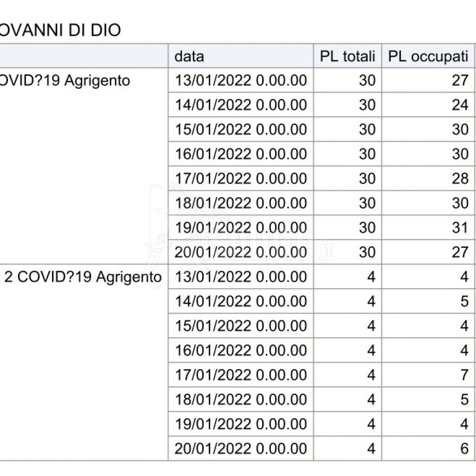The image size is (476, 476).
Task: Click the occupied beds value 28
Action: pos(460,178)
